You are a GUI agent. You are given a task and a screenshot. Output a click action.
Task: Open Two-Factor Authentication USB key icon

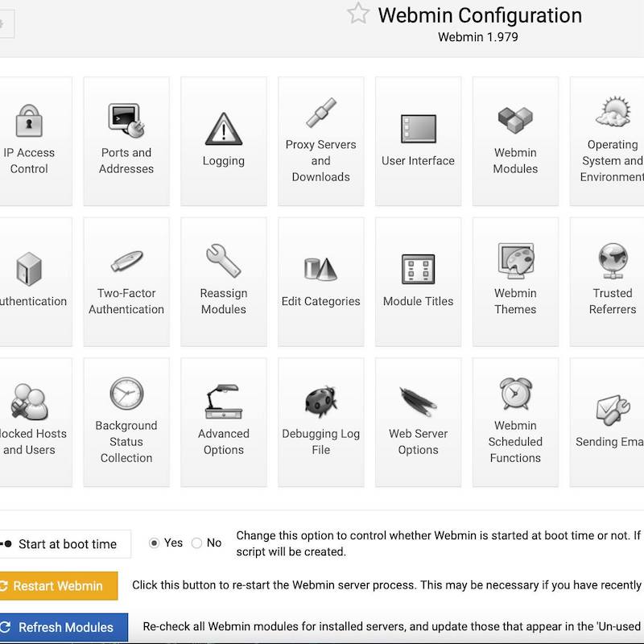click(x=126, y=261)
